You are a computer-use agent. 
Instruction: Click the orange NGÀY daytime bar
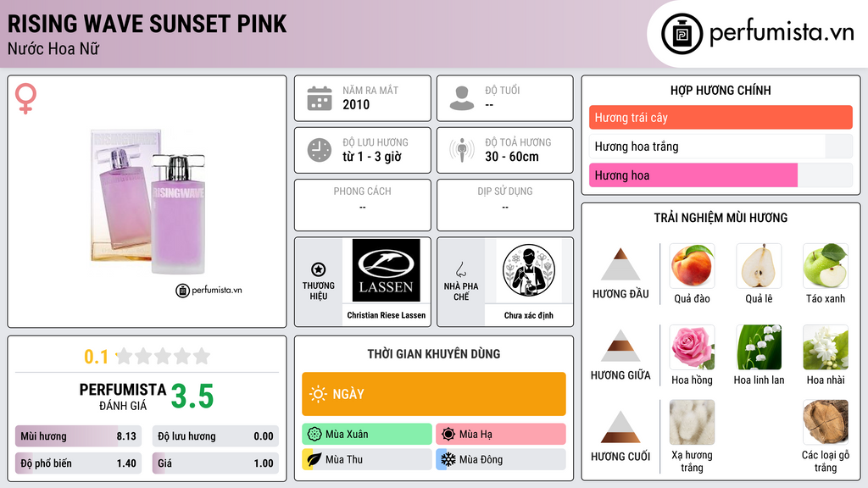click(x=434, y=394)
